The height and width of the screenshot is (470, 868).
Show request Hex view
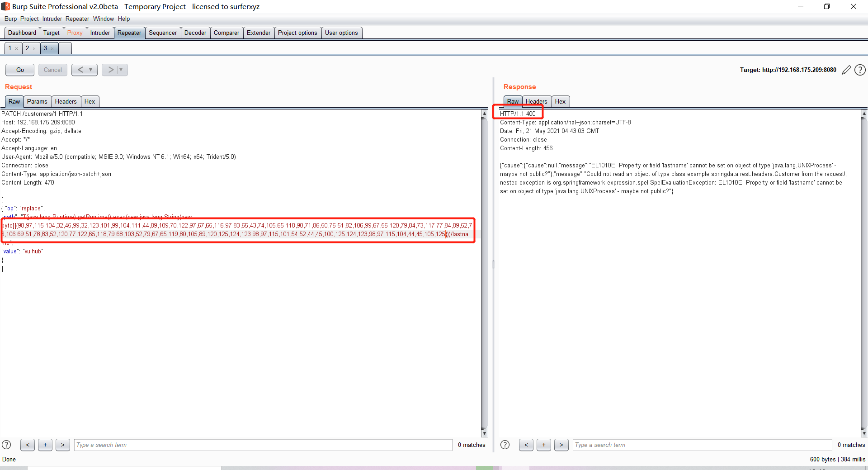point(90,101)
